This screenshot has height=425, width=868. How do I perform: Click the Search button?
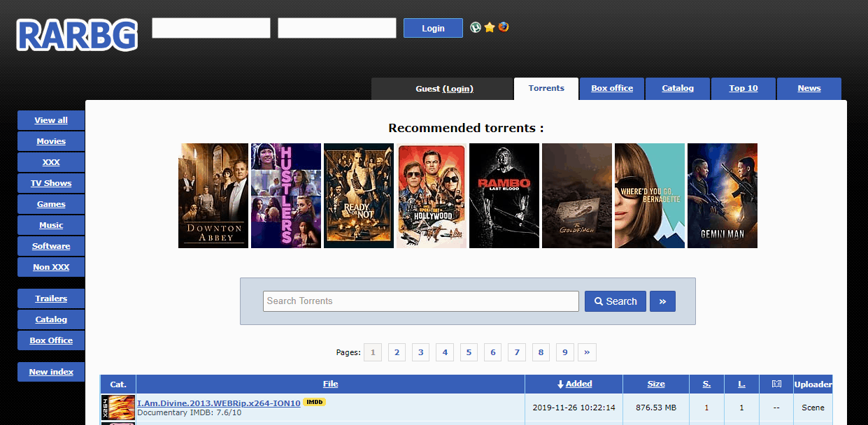[x=616, y=301]
